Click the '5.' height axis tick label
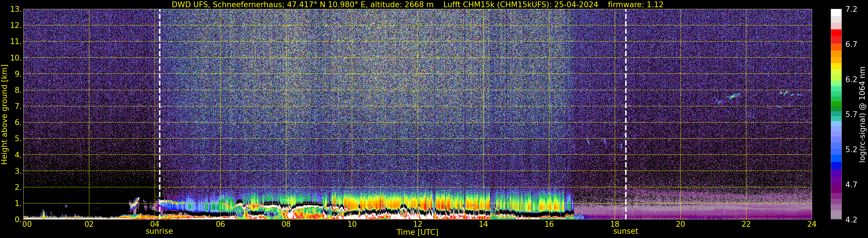Viewport: 868px width, 238px height. pos(18,139)
